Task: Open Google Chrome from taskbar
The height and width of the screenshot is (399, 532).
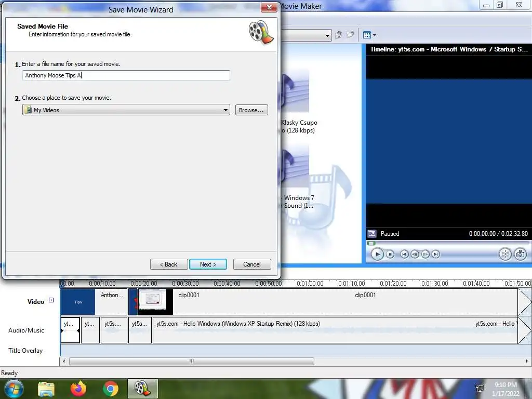Action: coord(111,389)
